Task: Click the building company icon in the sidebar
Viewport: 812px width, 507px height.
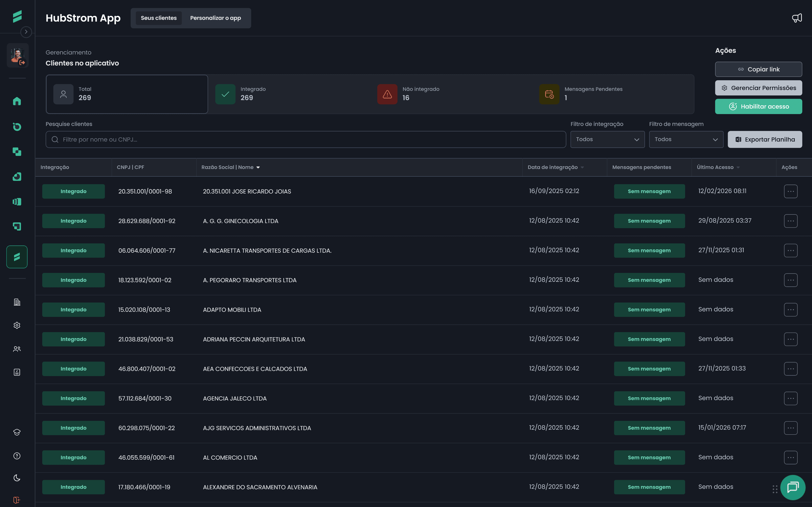Action: tap(17, 302)
